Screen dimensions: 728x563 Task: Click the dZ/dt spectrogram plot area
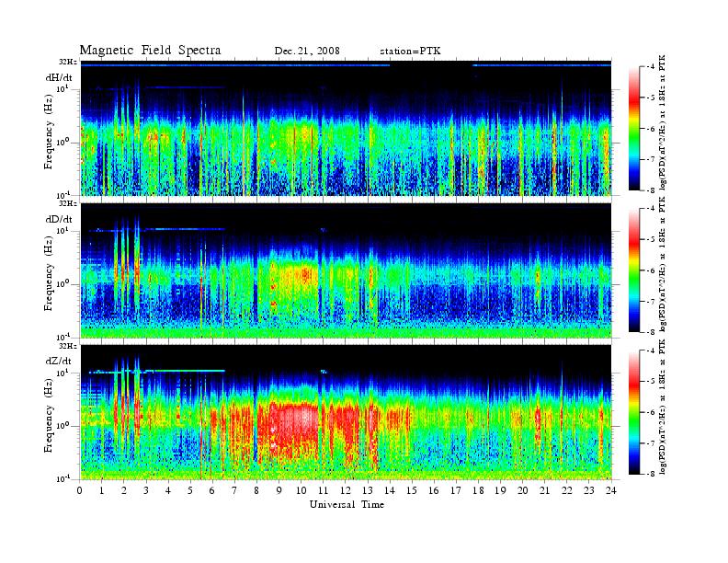point(346,412)
